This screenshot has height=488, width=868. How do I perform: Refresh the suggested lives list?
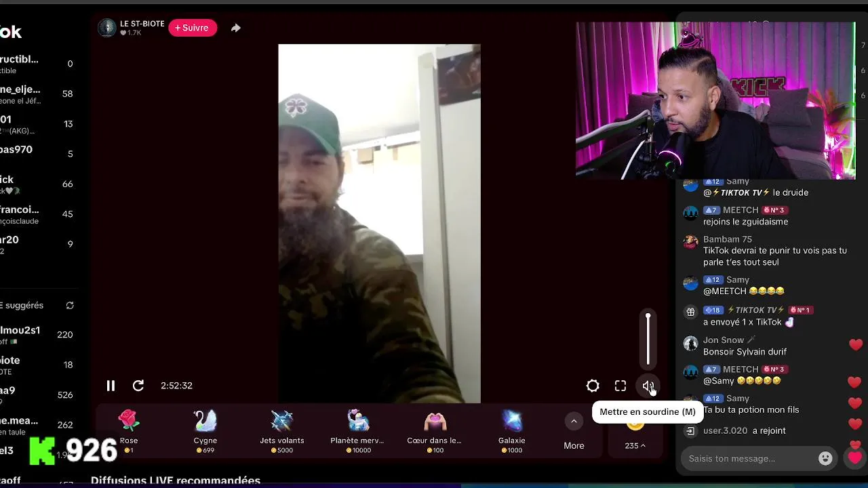point(70,306)
